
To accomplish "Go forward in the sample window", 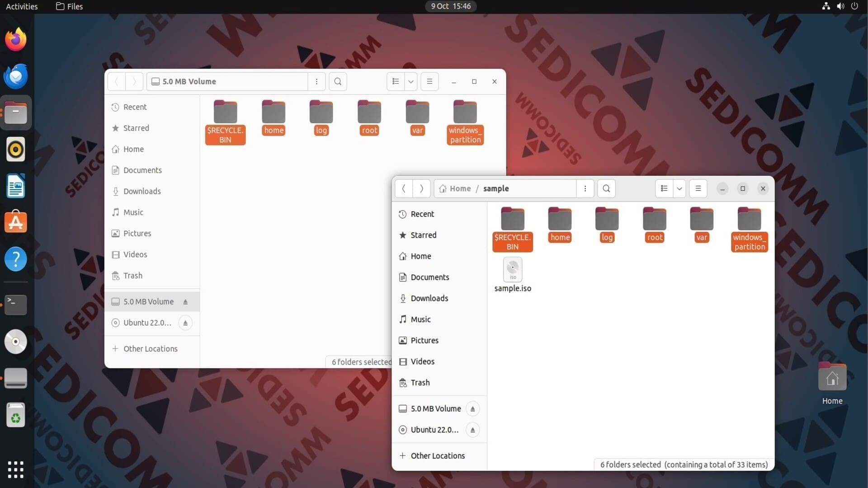I will (x=421, y=188).
